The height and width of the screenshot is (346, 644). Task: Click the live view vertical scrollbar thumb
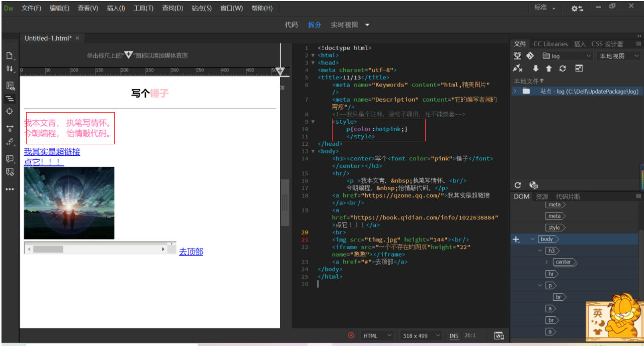285,202
